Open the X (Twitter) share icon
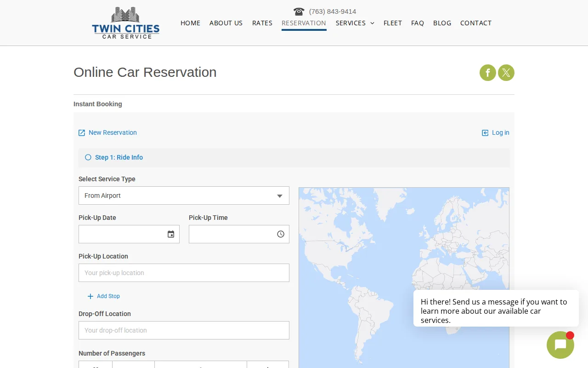 point(506,73)
